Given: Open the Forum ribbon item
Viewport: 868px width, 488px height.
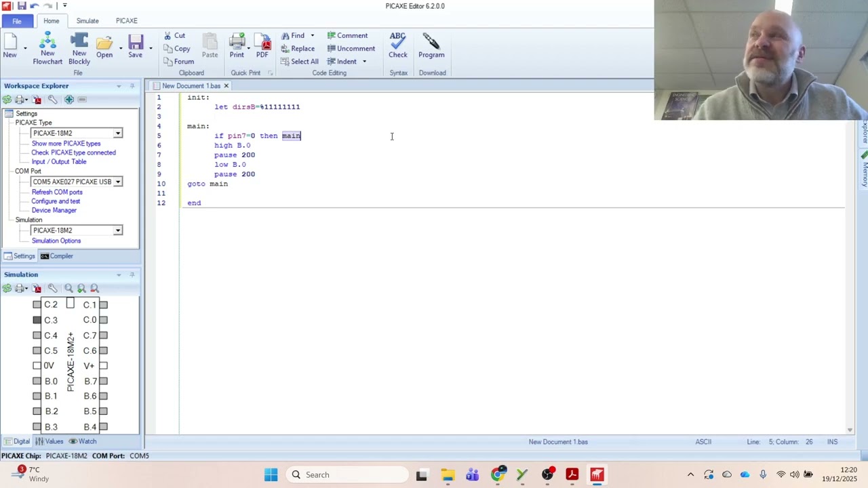Looking at the screenshot, I should (x=178, y=61).
